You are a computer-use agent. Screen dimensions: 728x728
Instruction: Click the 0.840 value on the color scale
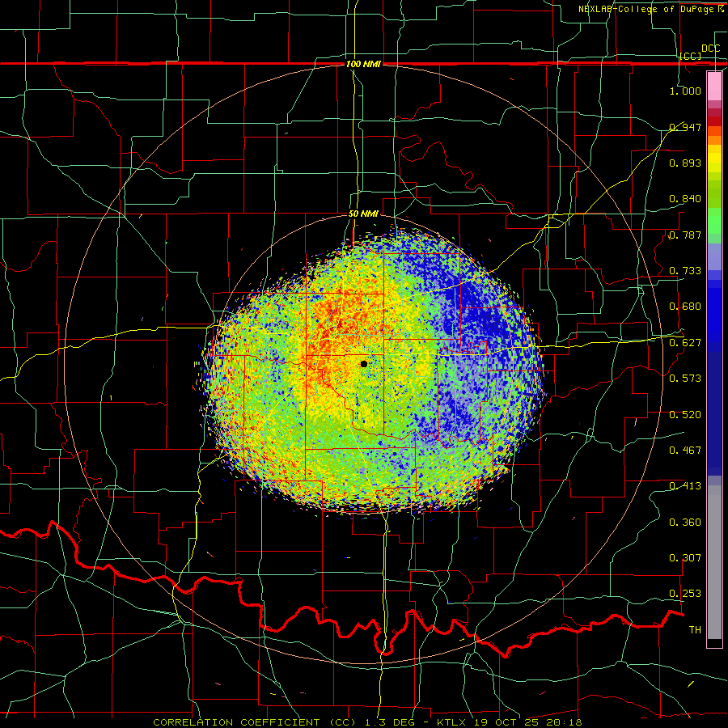pos(685,199)
